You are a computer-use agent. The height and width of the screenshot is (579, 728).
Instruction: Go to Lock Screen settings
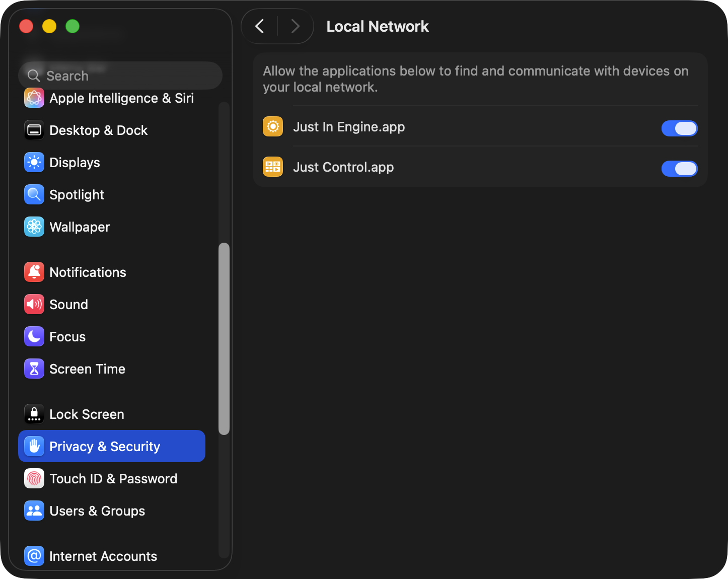coord(112,414)
